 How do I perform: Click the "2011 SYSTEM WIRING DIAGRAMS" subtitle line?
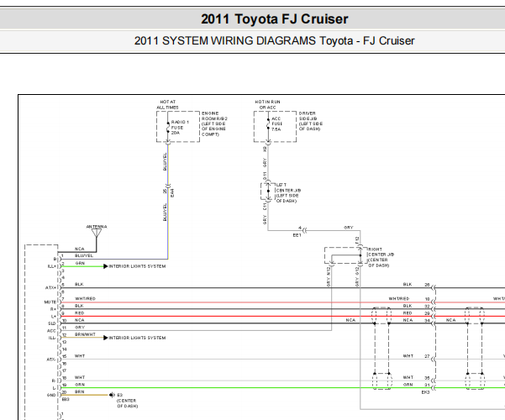275,41
